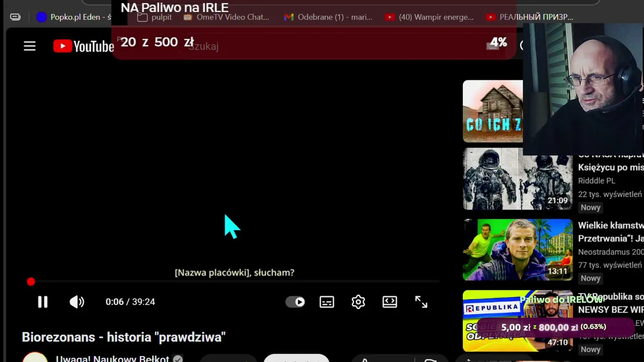Open the wooden house video thumbnail
644x362 pixels.
pos(493,111)
